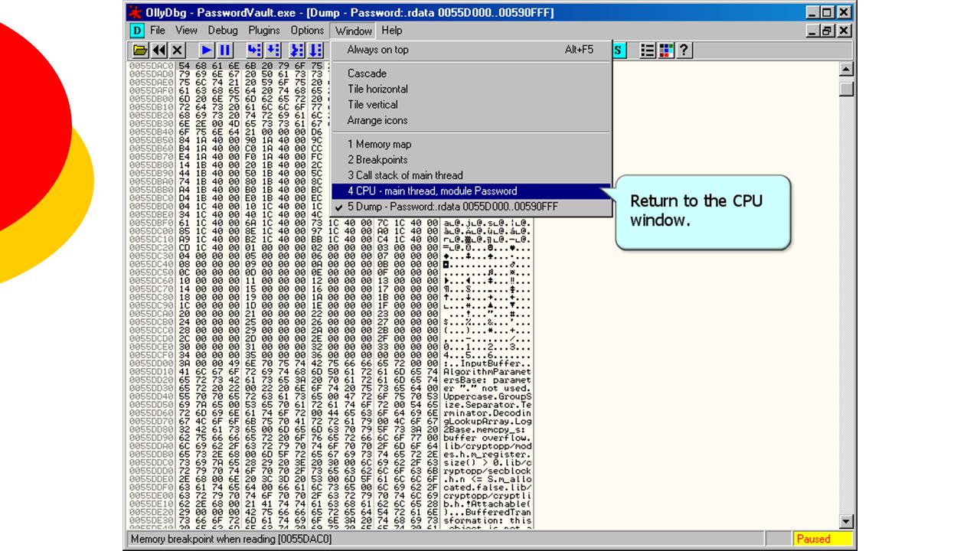
Task: Select Arrange icons
Action: pyautogui.click(x=472, y=120)
